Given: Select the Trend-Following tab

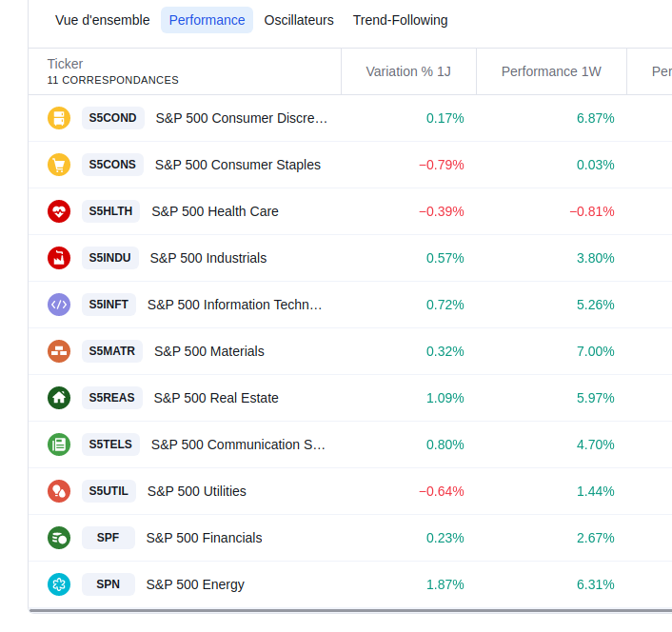Looking at the screenshot, I should click(400, 20).
